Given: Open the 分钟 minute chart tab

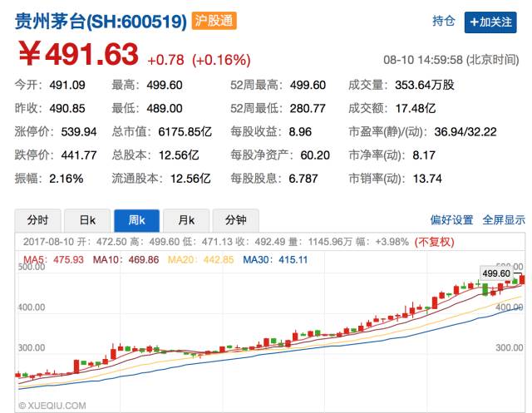Looking at the screenshot, I should coord(235,220).
